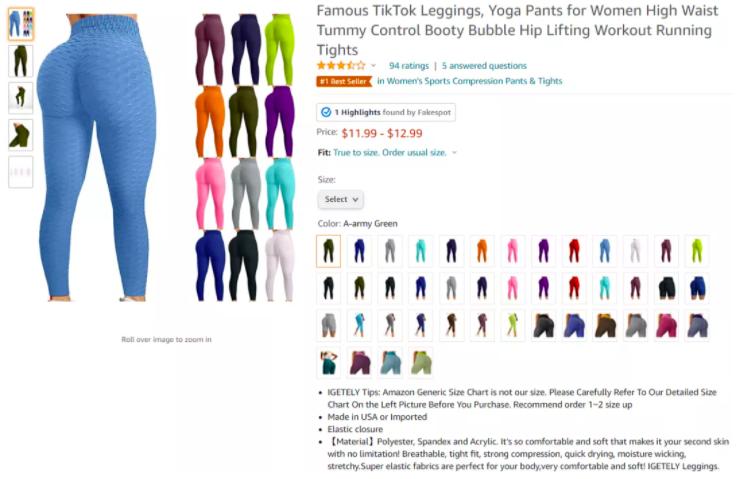Open the 94 ratings link
Image resolution: width=738 pixels, height=479 pixels.
click(409, 66)
